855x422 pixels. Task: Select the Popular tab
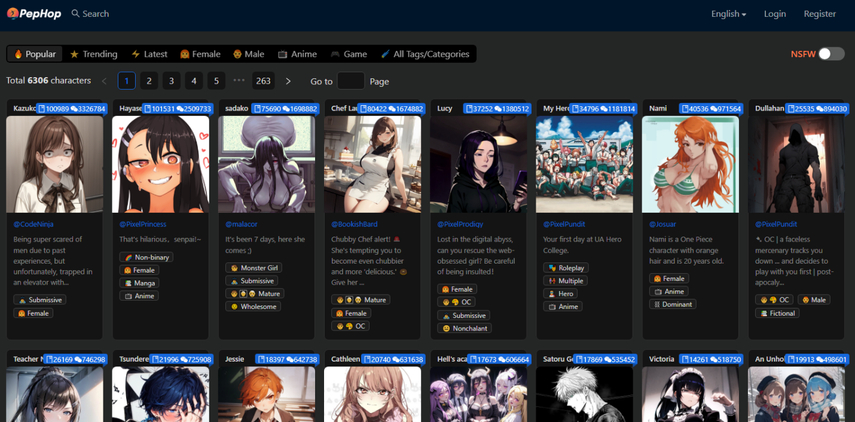pyautogui.click(x=35, y=54)
